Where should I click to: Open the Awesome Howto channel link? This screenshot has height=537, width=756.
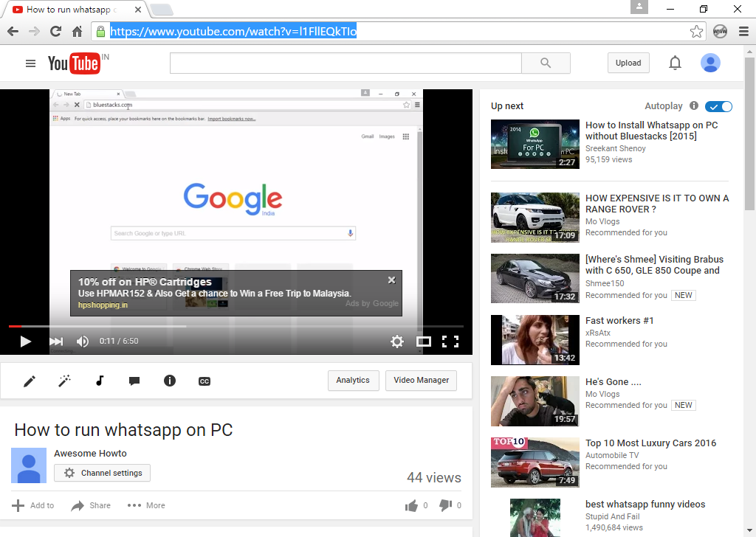pyautogui.click(x=90, y=453)
